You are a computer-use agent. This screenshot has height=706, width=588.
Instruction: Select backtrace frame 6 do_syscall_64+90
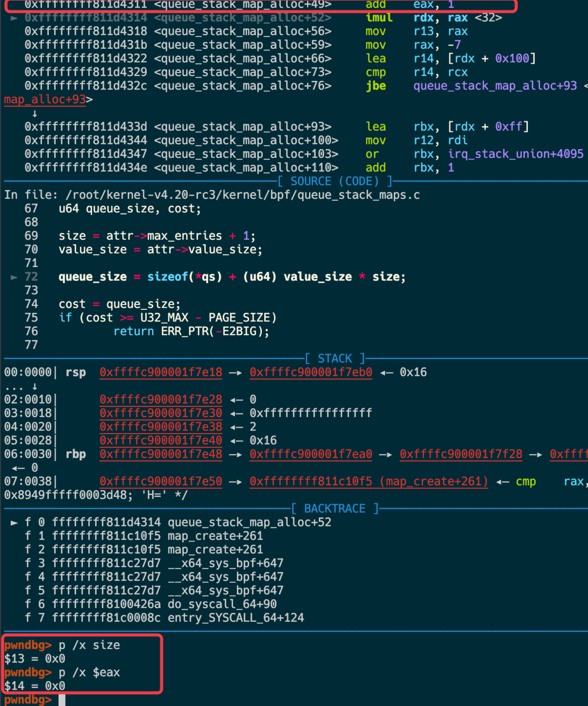(x=150, y=604)
